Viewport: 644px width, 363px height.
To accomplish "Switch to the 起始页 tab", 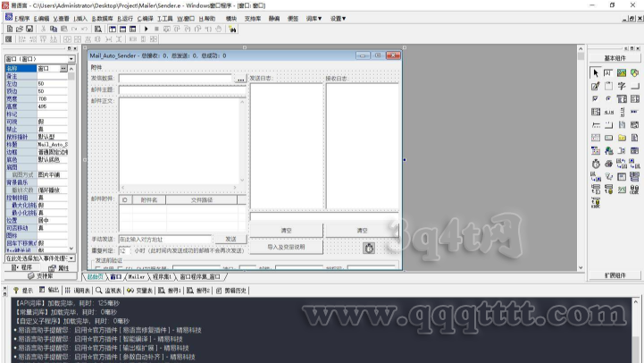I will 95,276.
